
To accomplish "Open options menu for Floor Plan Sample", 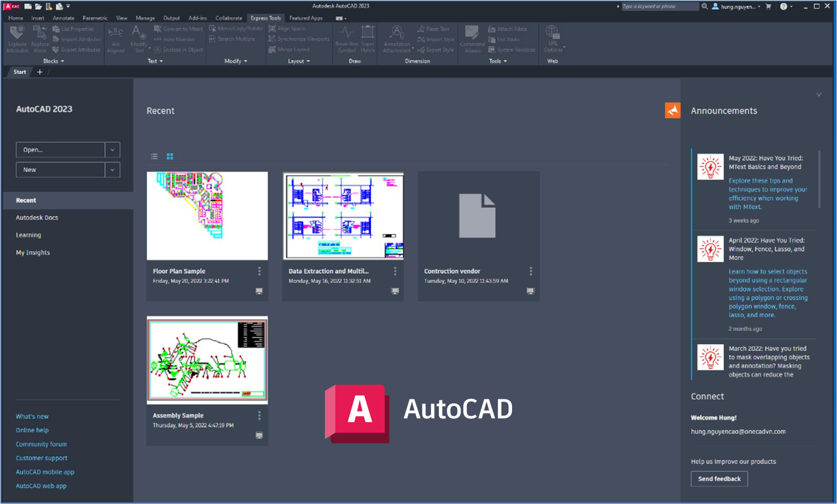I will click(259, 271).
